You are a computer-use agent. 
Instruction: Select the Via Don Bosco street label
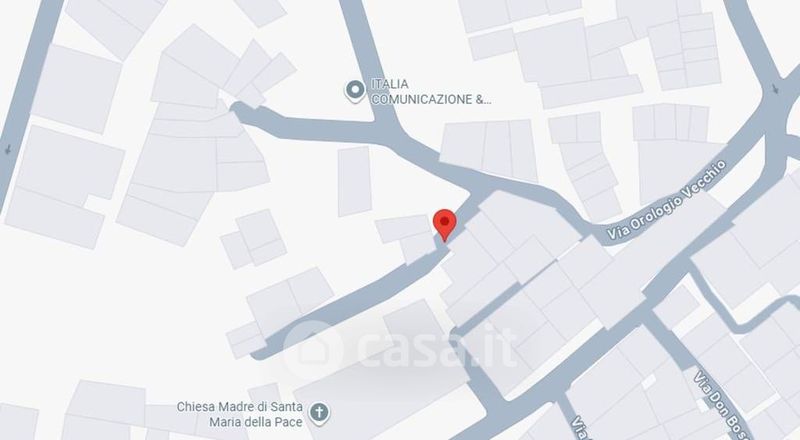click(721, 405)
